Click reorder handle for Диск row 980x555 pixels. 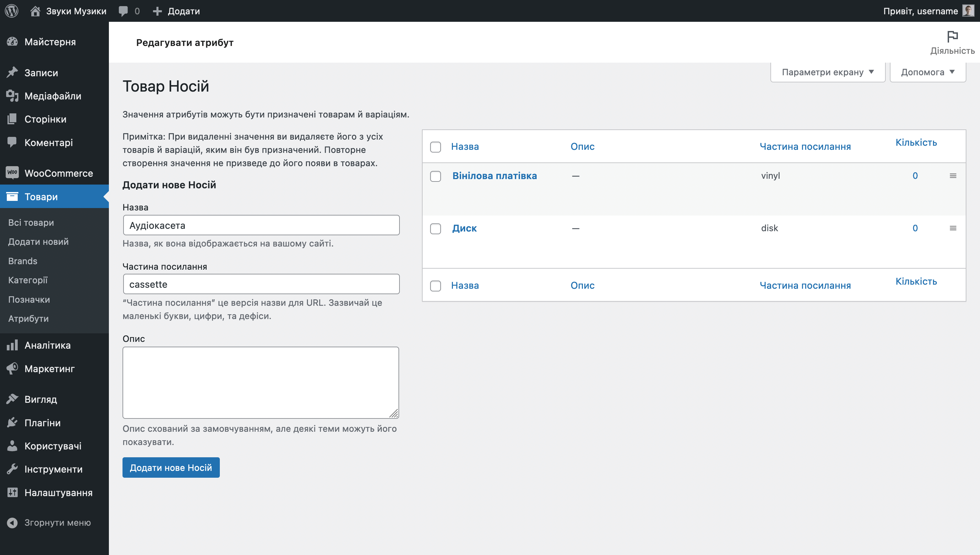[952, 228]
